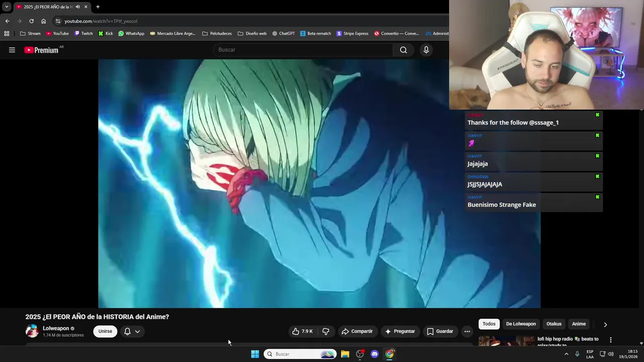
Task: Open Discord from the taskbar
Action: [374, 354]
